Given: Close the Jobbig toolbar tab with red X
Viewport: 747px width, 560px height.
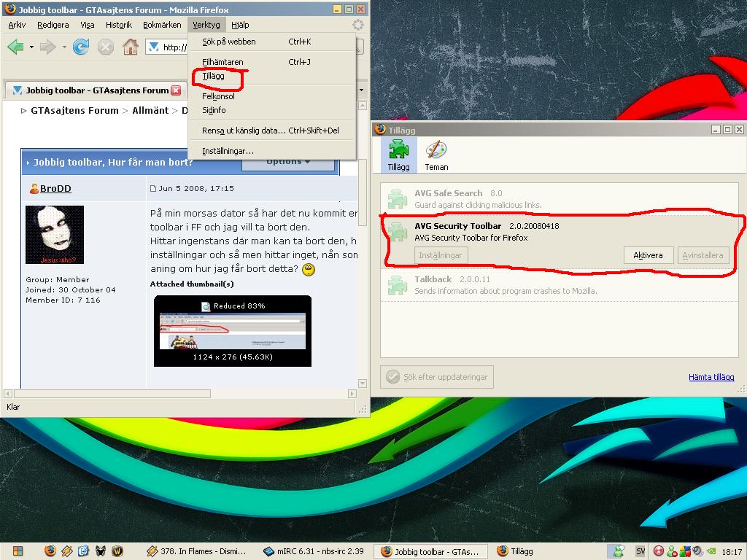Looking at the screenshot, I should click(x=176, y=90).
